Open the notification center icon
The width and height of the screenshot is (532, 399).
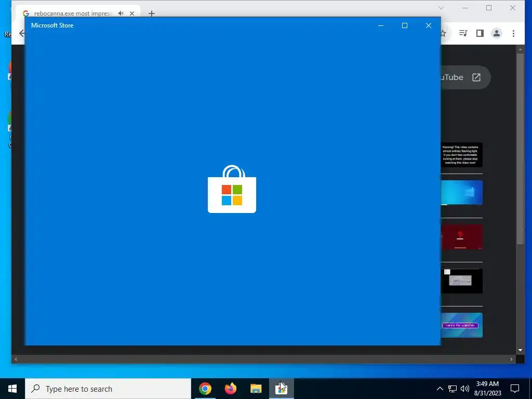[x=515, y=389]
